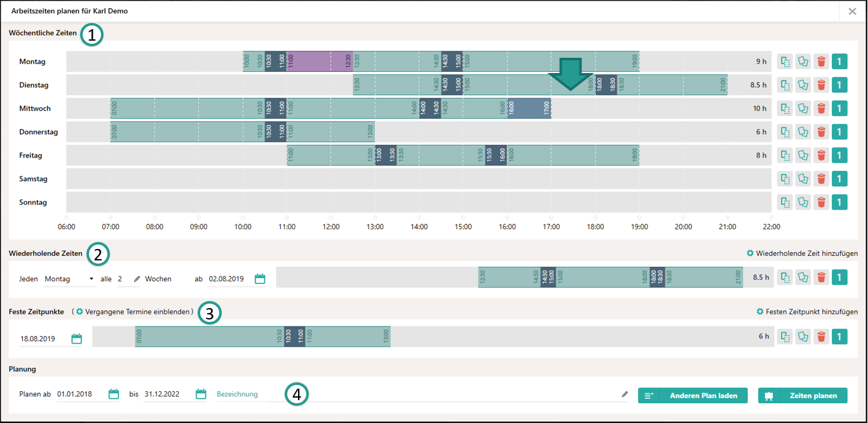Click the Zeiten planen button

(803, 396)
